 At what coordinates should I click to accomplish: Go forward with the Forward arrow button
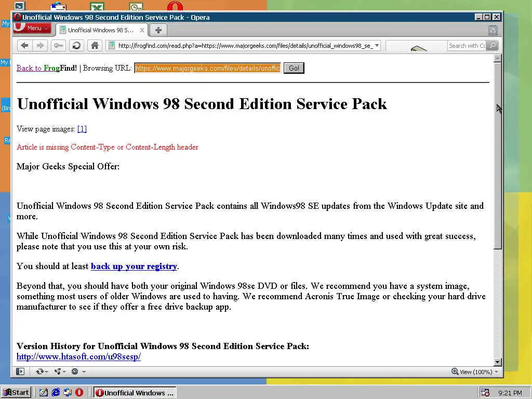(x=41, y=45)
